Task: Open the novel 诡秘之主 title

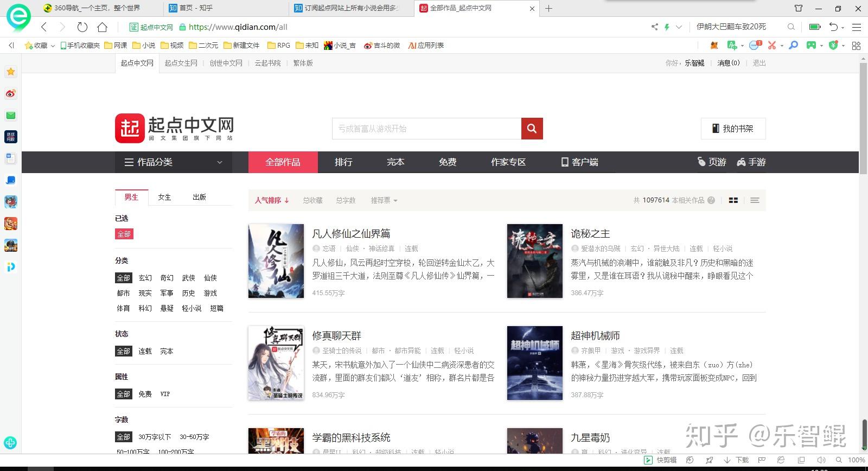Action: 590,233
